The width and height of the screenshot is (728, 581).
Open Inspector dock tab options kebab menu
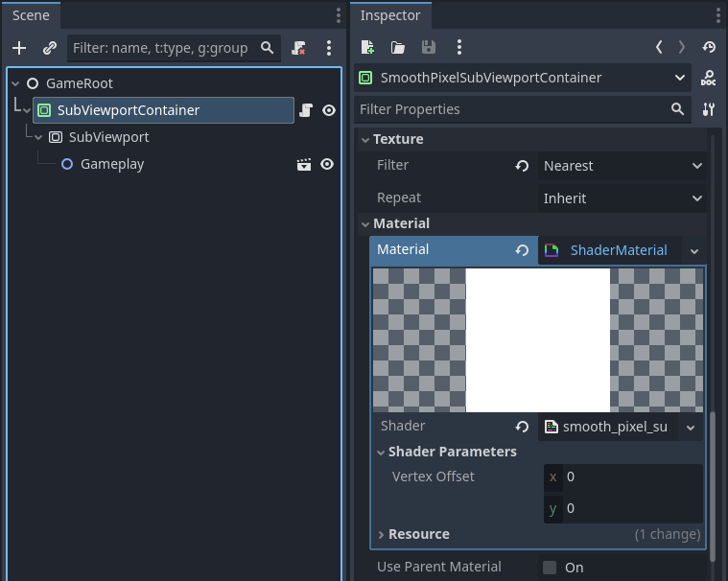(x=718, y=15)
